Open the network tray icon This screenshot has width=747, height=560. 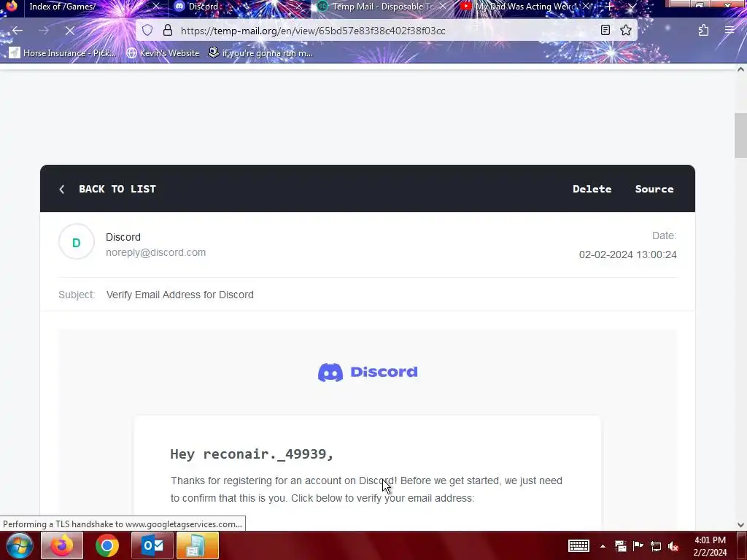[x=656, y=546]
